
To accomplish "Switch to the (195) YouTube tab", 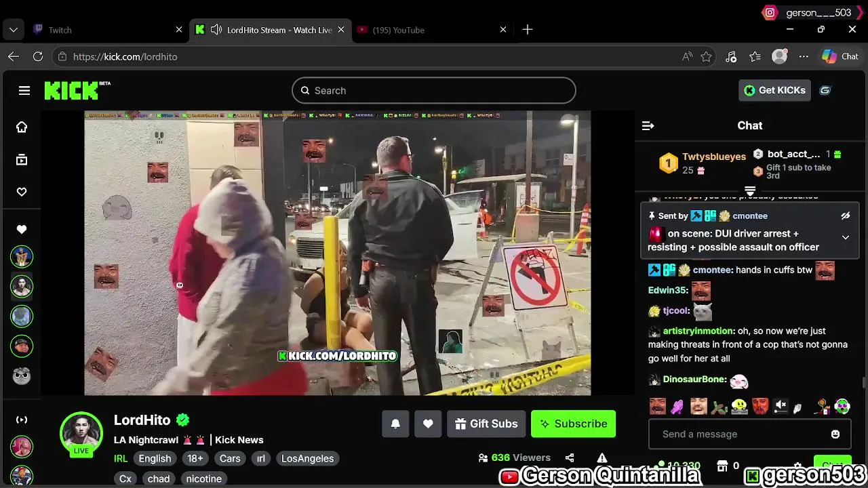I will tap(431, 30).
